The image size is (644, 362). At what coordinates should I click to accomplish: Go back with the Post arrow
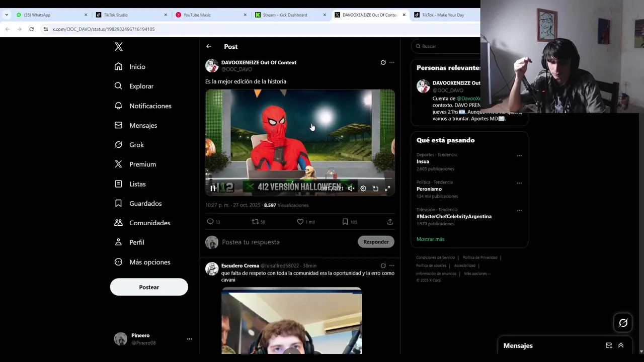point(208,46)
